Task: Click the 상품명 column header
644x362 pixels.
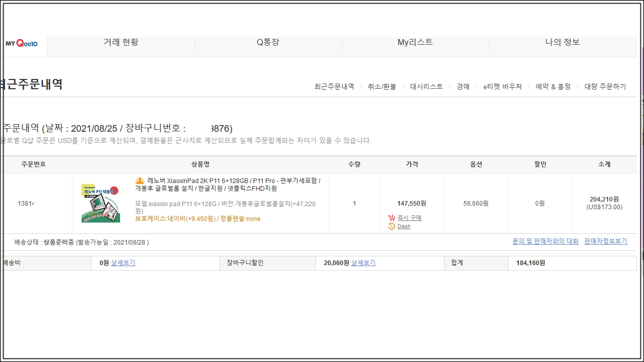Action: point(200,164)
